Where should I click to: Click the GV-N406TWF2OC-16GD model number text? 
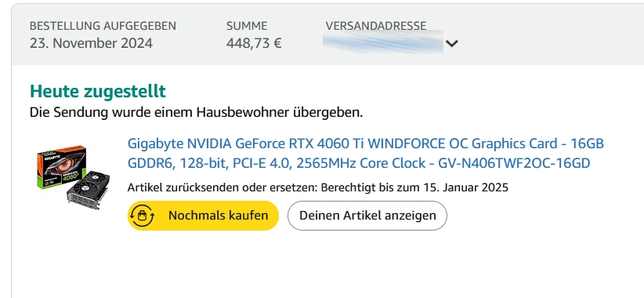click(514, 164)
